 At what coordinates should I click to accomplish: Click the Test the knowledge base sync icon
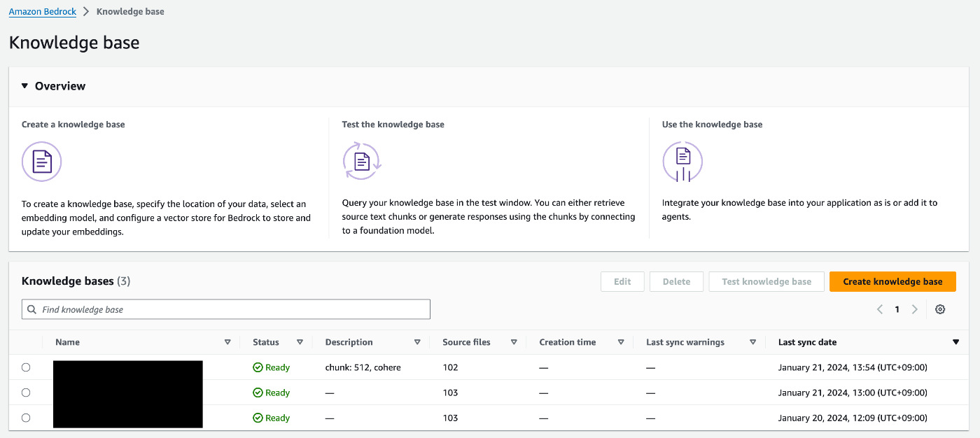click(361, 162)
